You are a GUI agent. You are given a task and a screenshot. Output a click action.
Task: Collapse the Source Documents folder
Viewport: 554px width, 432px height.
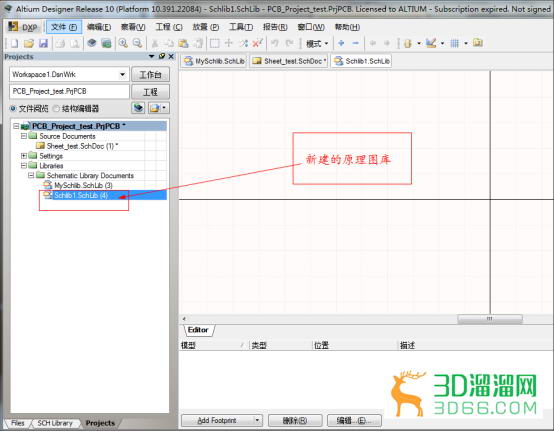click(24, 136)
